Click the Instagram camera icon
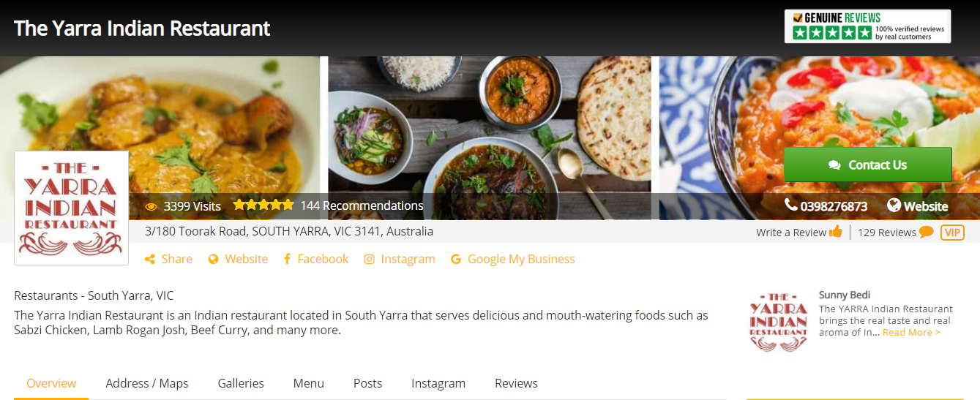This screenshot has width=980, height=400. [370, 259]
